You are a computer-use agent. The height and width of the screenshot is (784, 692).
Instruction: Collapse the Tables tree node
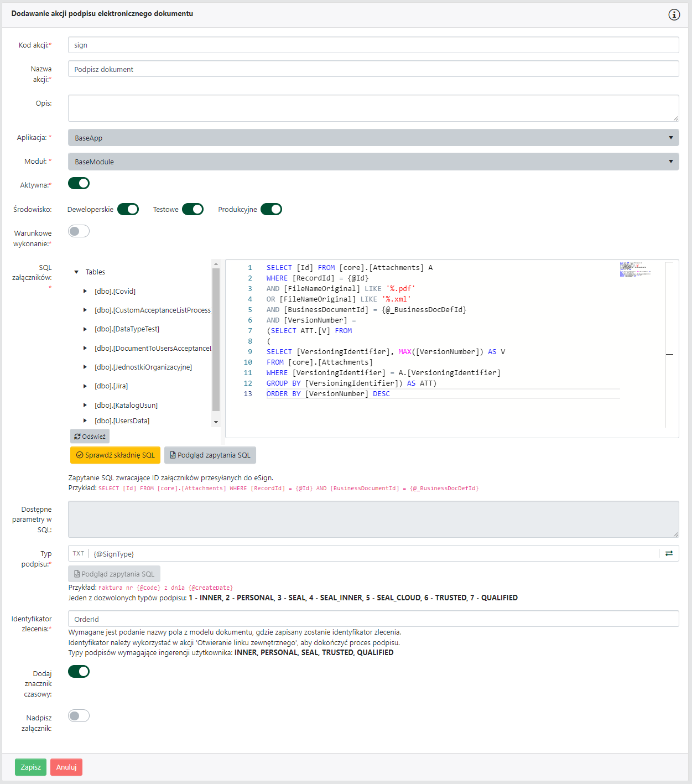click(x=76, y=272)
